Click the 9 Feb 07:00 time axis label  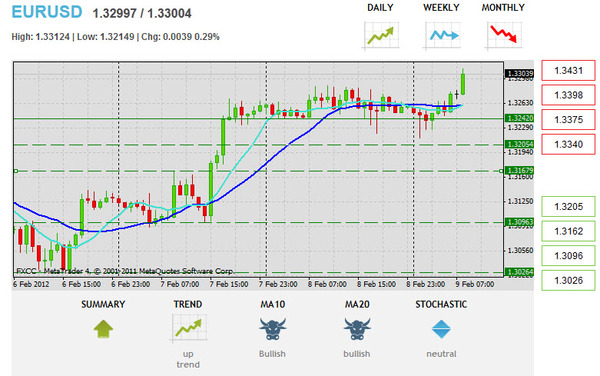[x=475, y=284]
